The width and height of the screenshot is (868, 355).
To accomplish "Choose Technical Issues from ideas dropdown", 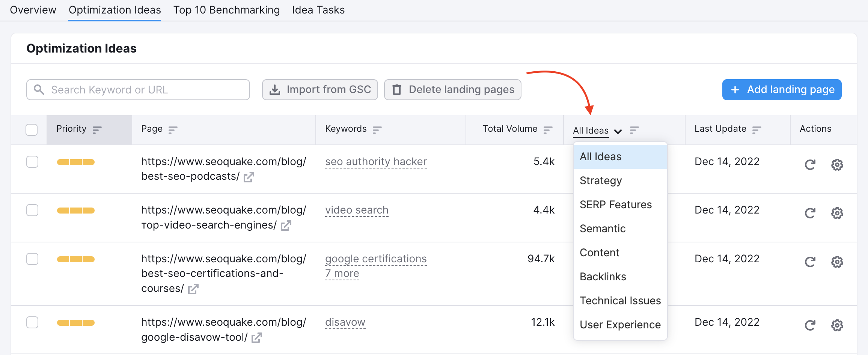I will coord(620,301).
